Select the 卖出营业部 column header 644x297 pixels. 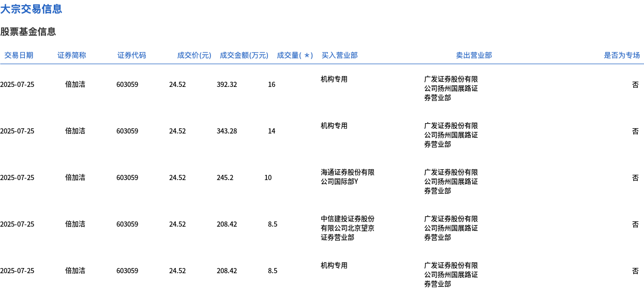474,55
